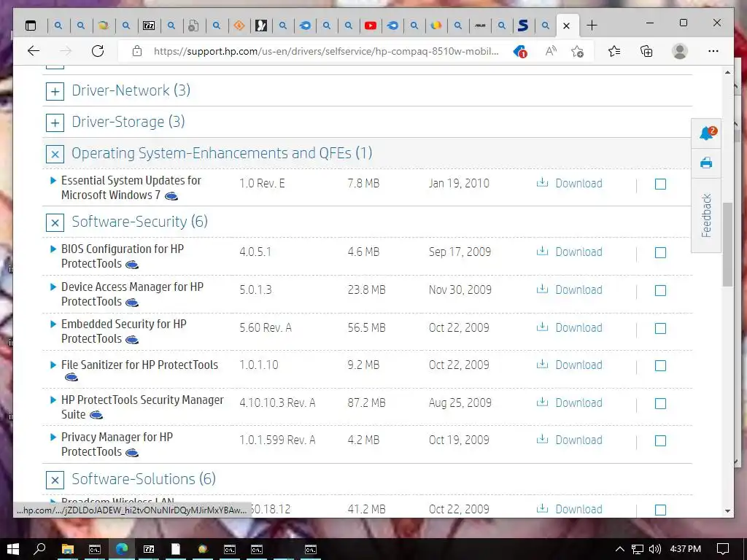View site information padlock icon
This screenshot has width=747, height=560.
(137, 51)
